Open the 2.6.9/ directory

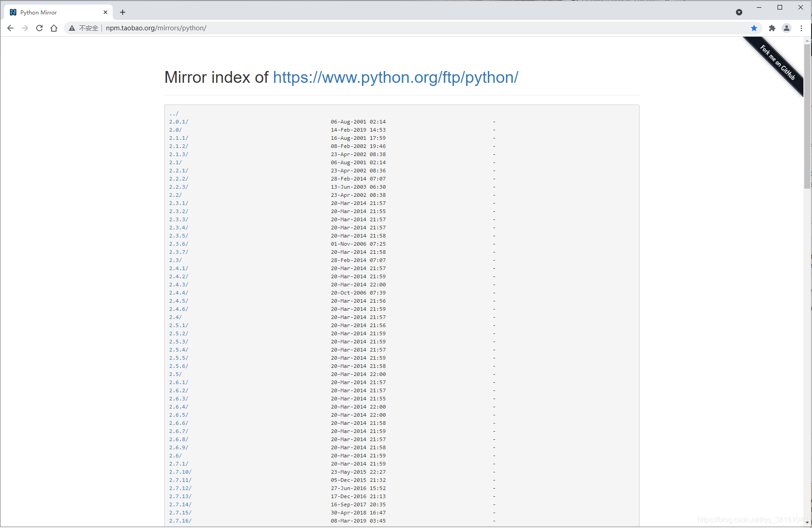pyautogui.click(x=179, y=447)
